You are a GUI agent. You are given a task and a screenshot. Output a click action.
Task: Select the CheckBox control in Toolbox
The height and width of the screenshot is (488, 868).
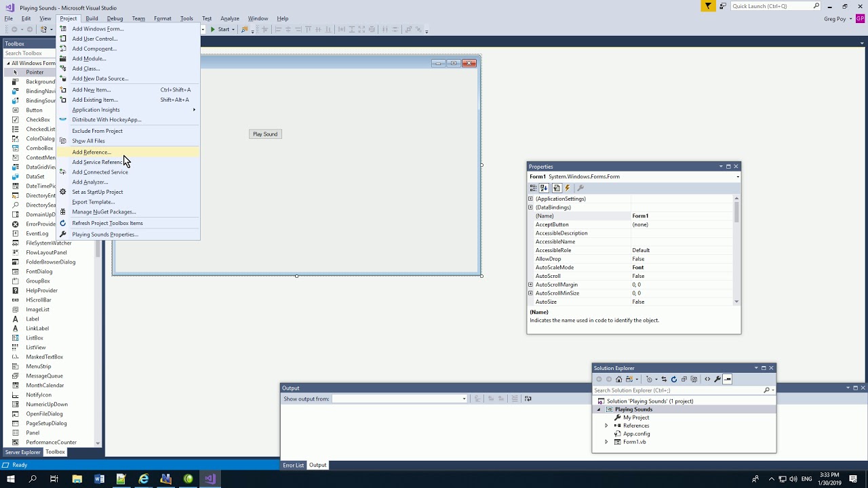pos(38,119)
